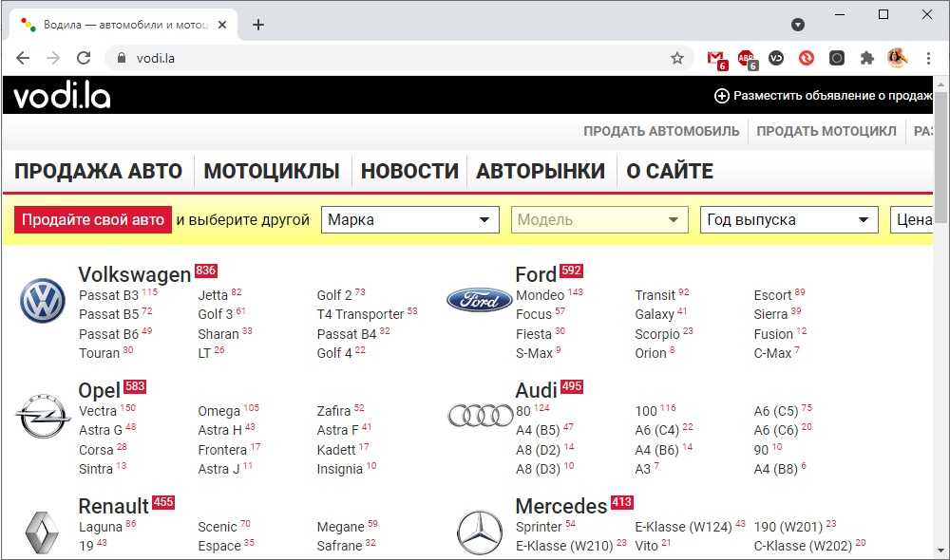This screenshot has width=950, height=560.
Task: Open the Passat B3 listings link
Action: pyautogui.click(x=108, y=295)
